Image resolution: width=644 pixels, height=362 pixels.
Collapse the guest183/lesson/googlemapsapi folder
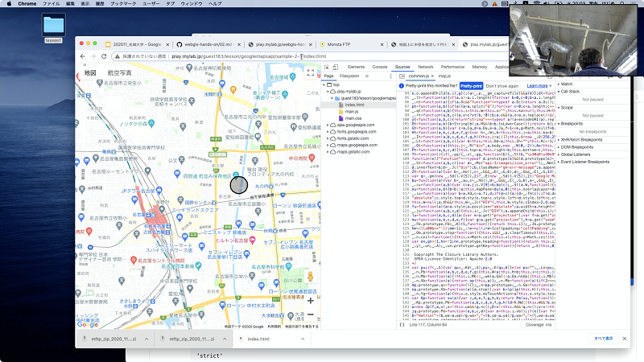click(332, 98)
